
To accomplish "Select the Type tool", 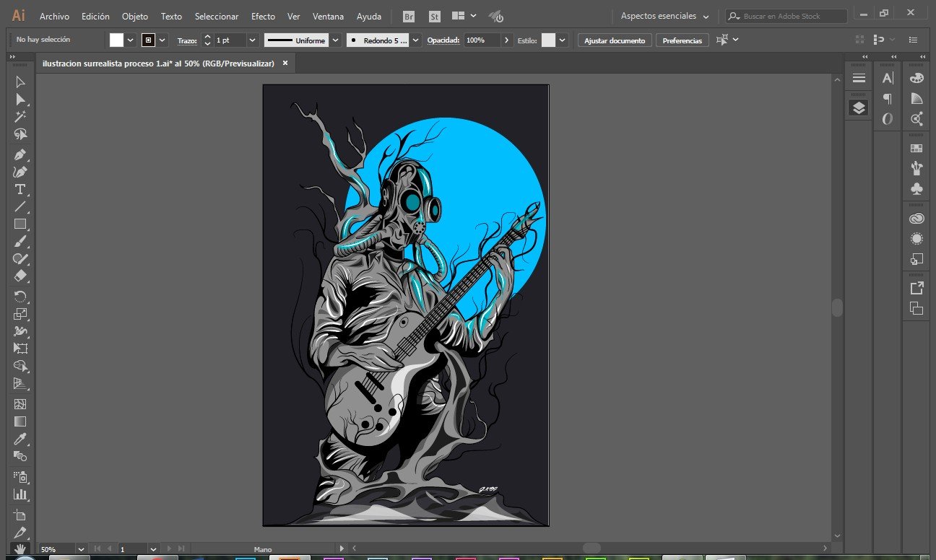I will [x=20, y=189].
